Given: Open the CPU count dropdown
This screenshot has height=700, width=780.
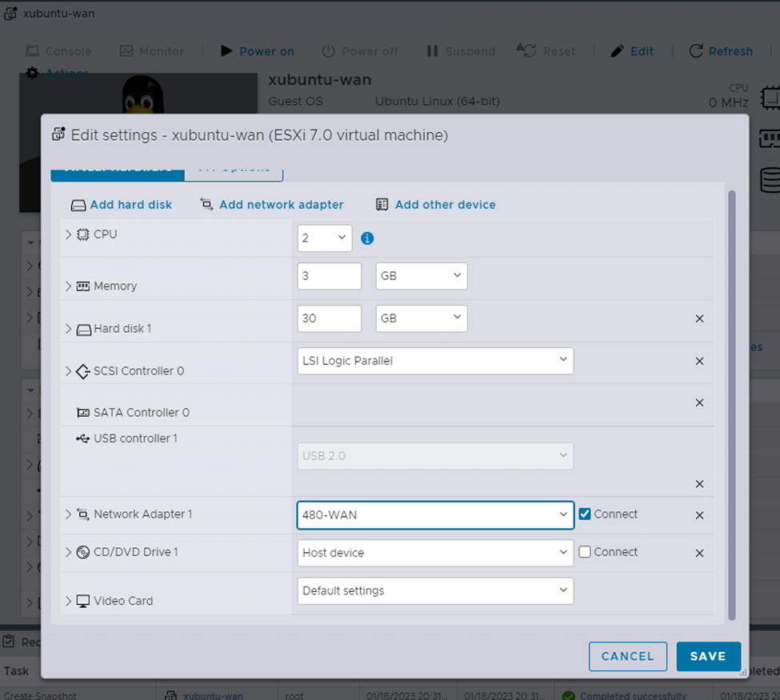Looking at the screenshot, I should (325, 238).
